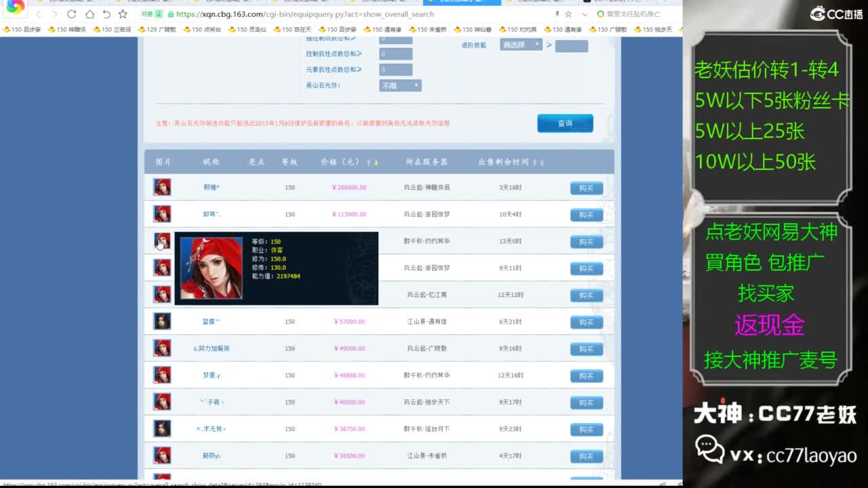868x488 pixels.
Task: Click the browser back arrow
Action: coord(39,13)
